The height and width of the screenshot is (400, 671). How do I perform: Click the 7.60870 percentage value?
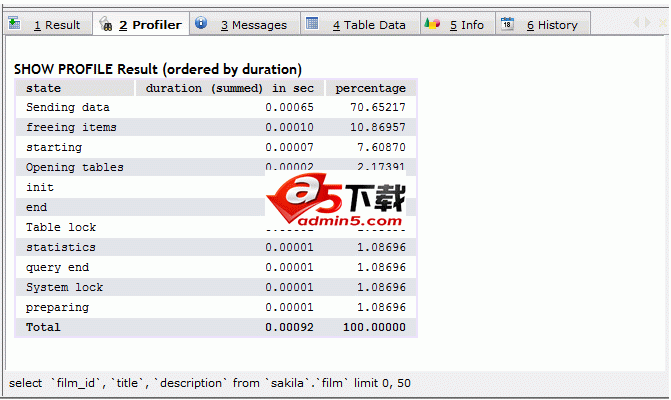click(381, 148)
